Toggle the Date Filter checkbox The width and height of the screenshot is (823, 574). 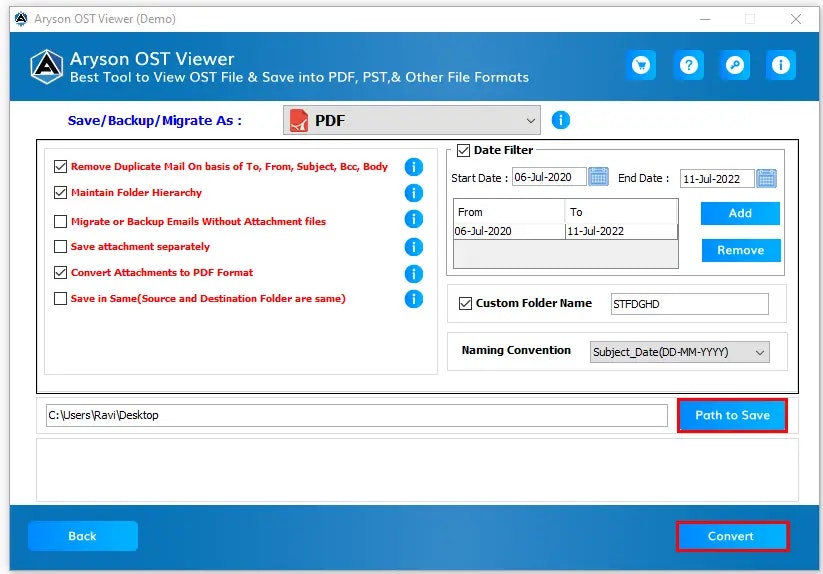click(463, 151)
